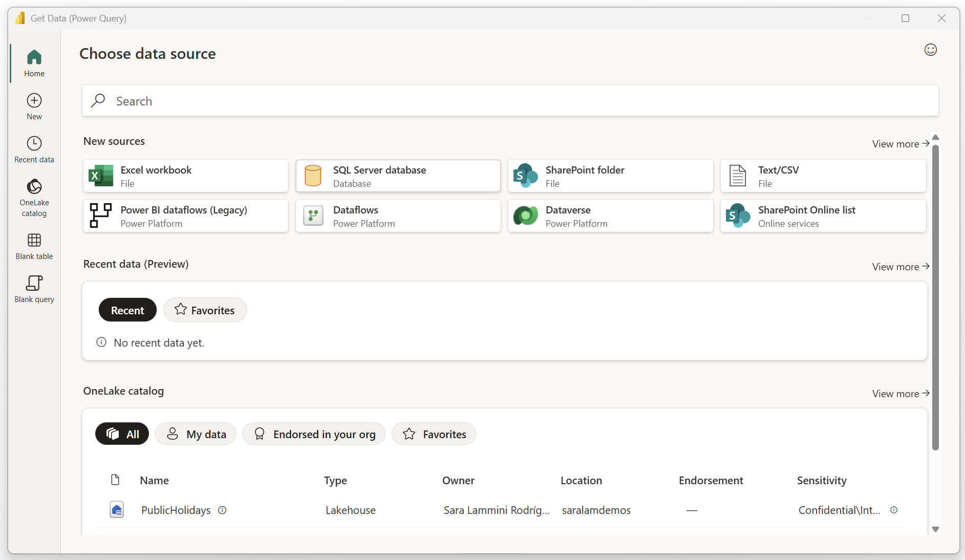Sort by the Sensitivity column header
The width and height of the screenshot is (965, 560).
coord(822,480)
